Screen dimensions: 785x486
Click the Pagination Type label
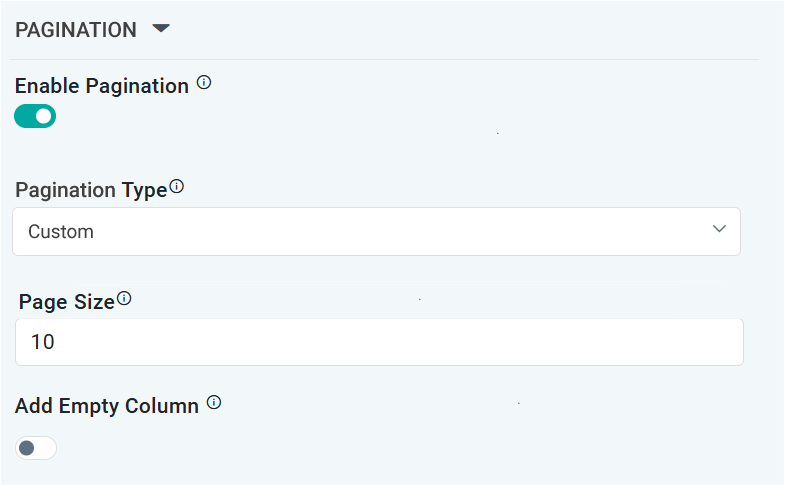pos(91,190)
